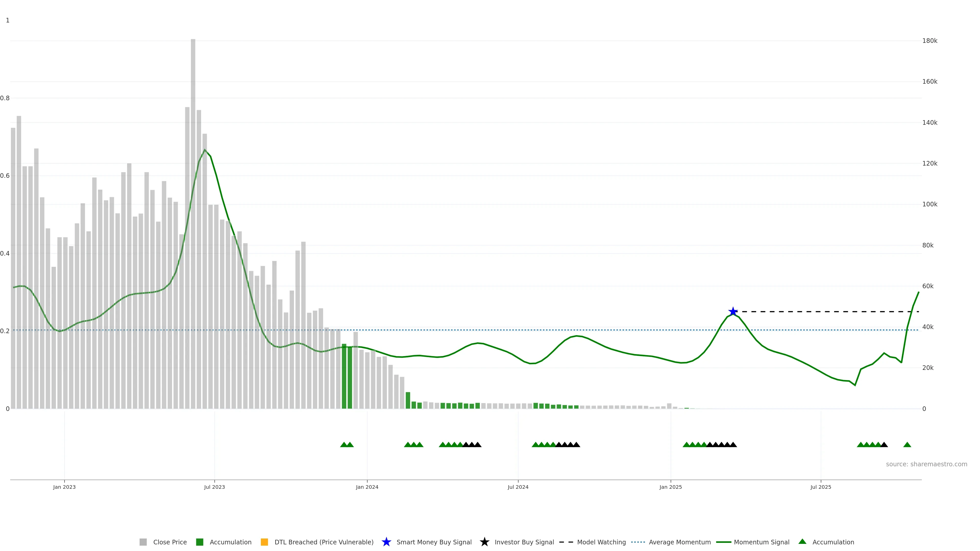Toggle Close Price legend label
This screenshot has width=980, height=551.
pos(170,542)
